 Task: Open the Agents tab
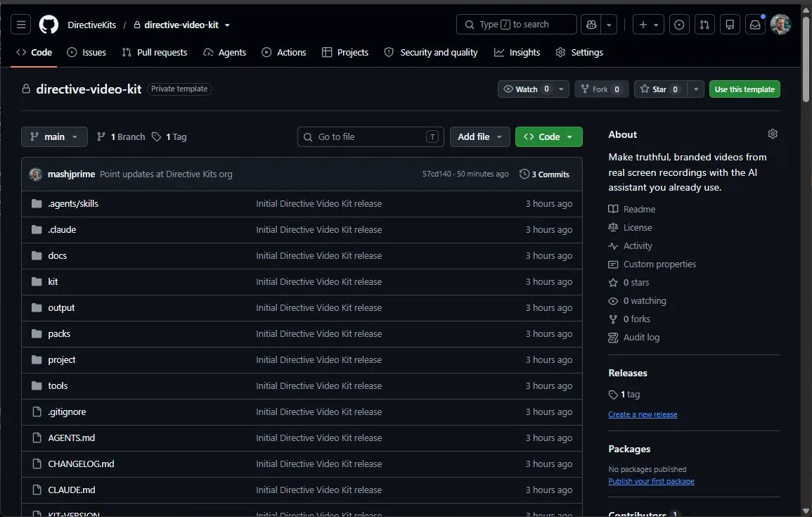224,52
